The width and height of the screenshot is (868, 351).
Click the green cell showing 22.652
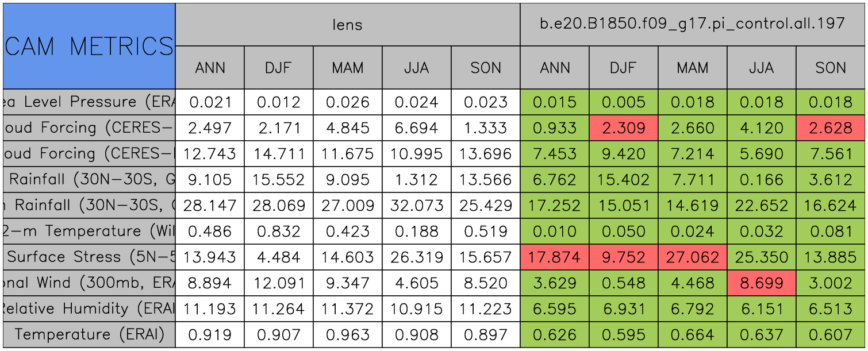click(761, 206)
